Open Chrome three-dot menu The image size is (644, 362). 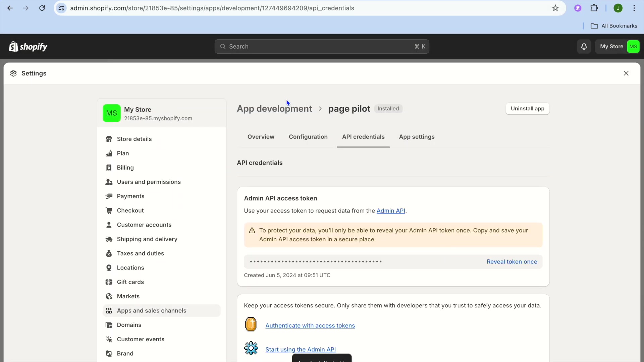pyautogui.click(x=634, y=8)
